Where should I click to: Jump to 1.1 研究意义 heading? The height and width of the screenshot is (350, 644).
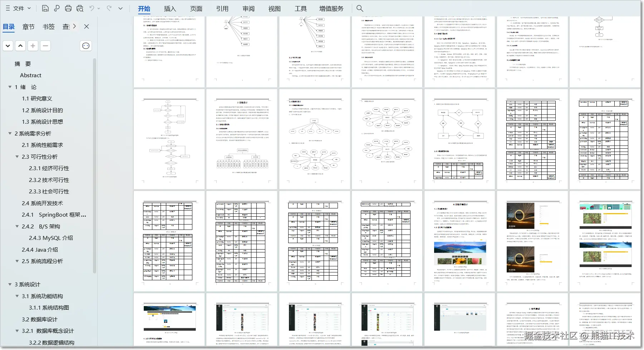point(37,99)
